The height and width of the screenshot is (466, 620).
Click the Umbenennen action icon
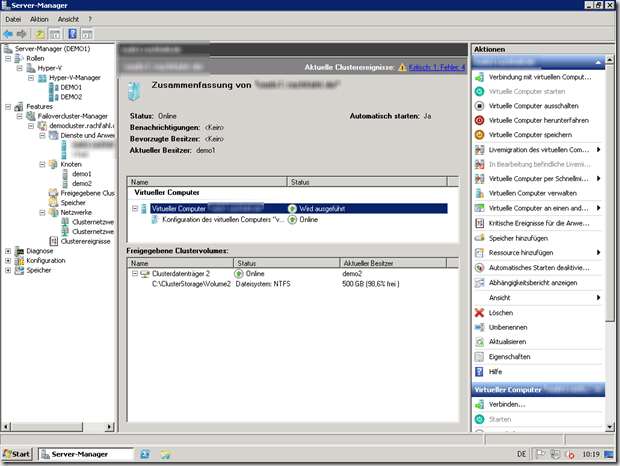(x=479, y=327)
